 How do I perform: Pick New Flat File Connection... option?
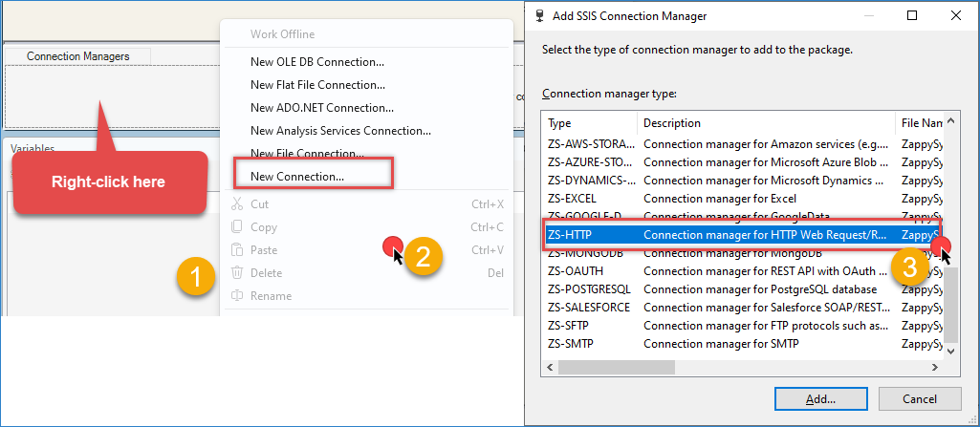click(x=317, y=85)
